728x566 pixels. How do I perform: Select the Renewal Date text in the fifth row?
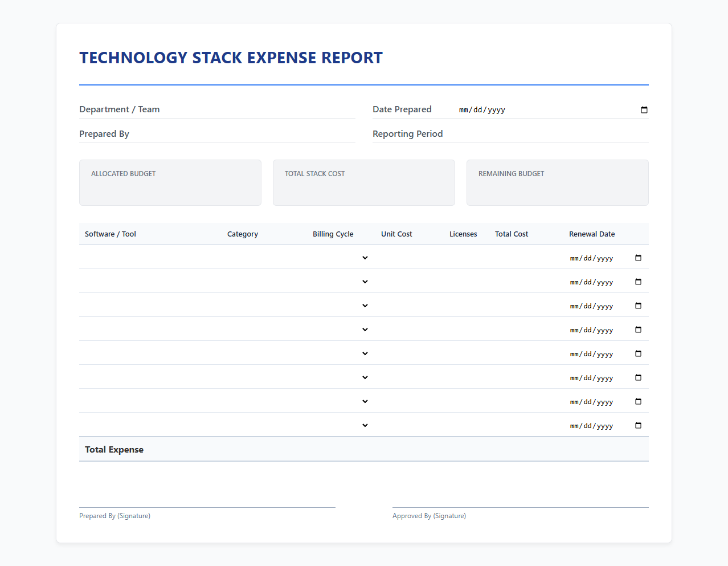[x=591, y=354]
